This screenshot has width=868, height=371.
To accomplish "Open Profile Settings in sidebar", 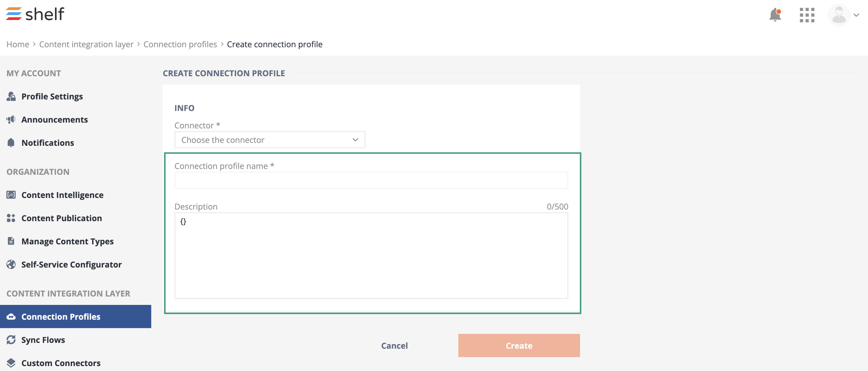I will [52, 96].
